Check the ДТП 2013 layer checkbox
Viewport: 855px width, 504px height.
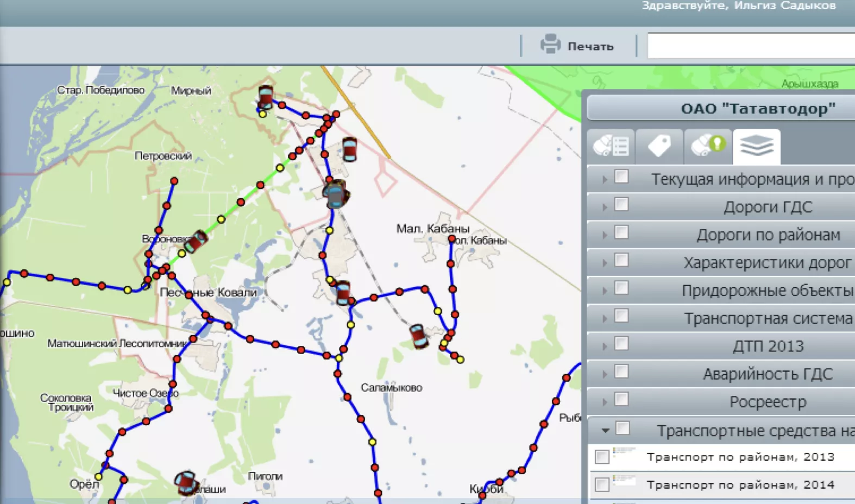coord(621,344)
